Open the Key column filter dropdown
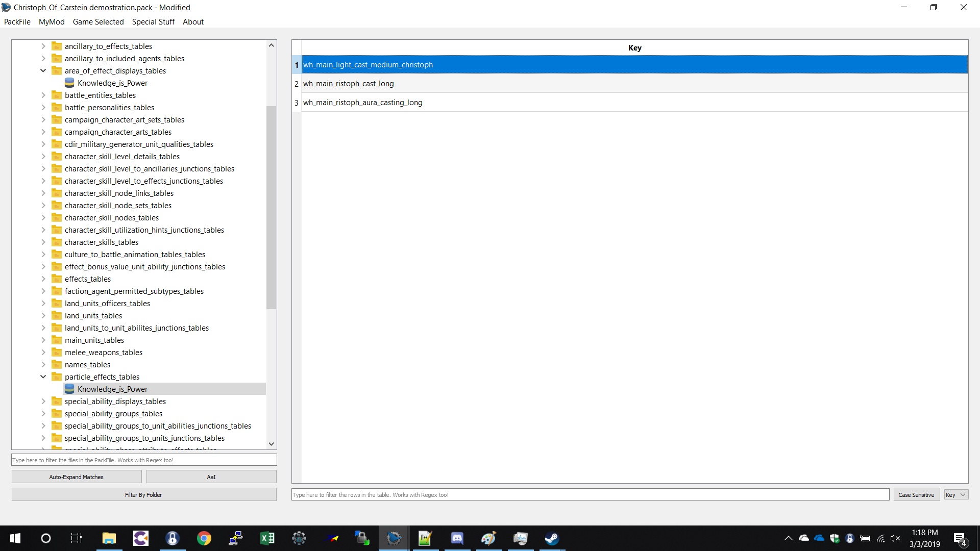The image size is (980, 551). pos(955,495)
